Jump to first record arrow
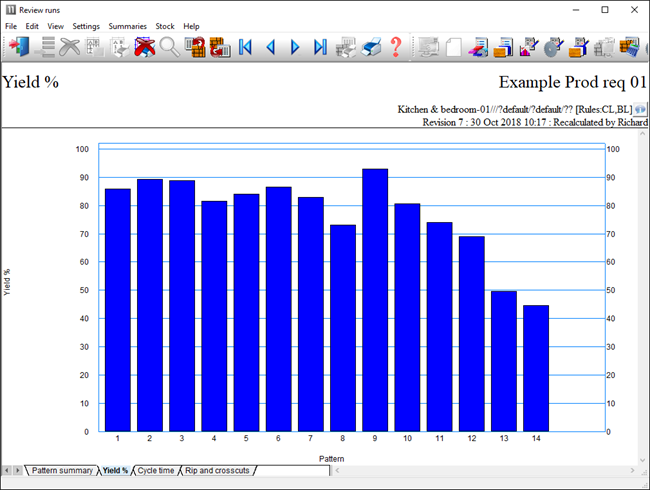Viewport: 650px width, 490px height. point(245,46)
